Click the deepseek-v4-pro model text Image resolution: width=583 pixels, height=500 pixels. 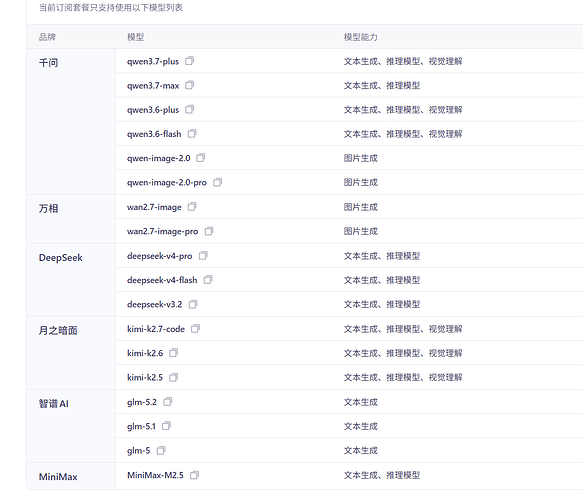tap(160, 256)
